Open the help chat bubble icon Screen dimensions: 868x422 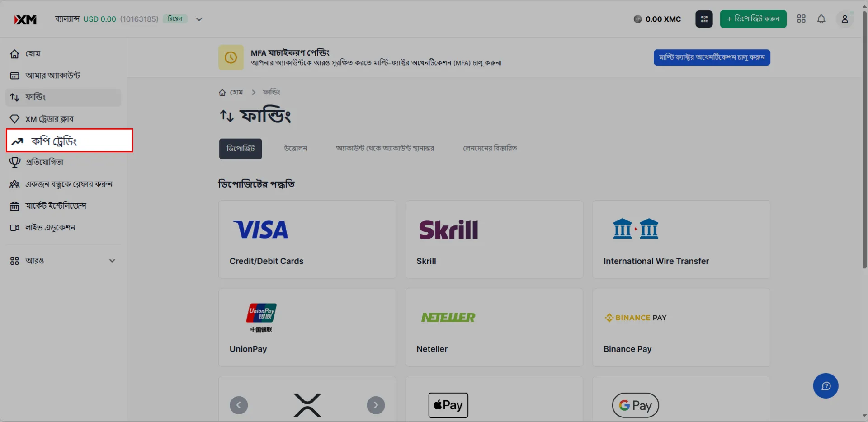(826, 386)
